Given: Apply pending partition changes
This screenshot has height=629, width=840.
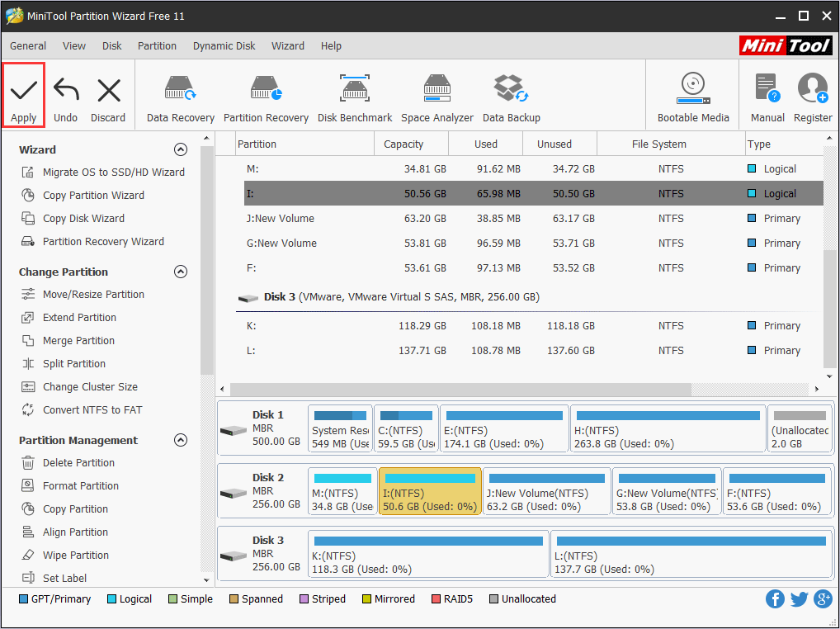Looking at the screenshot, I should pyautogui.click(x=23, y=95).
